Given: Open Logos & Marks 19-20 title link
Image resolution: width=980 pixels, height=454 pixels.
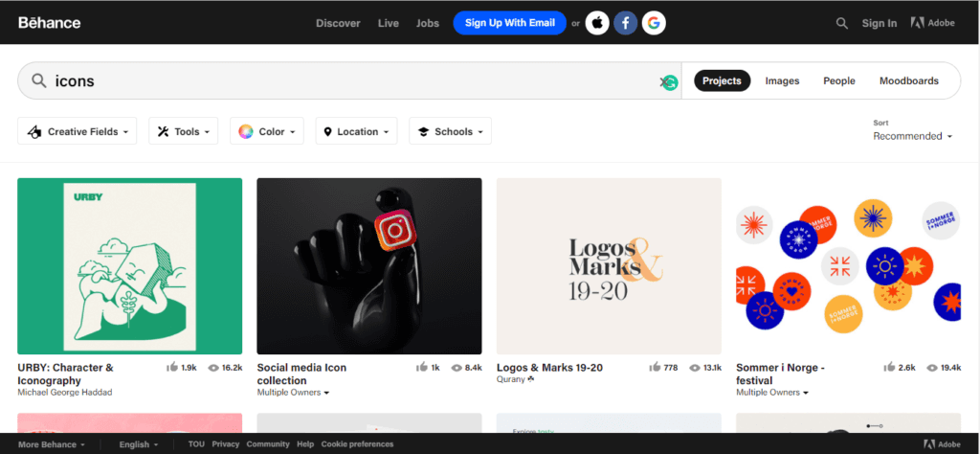Looking at the screenshot, I should pos(550,368).
